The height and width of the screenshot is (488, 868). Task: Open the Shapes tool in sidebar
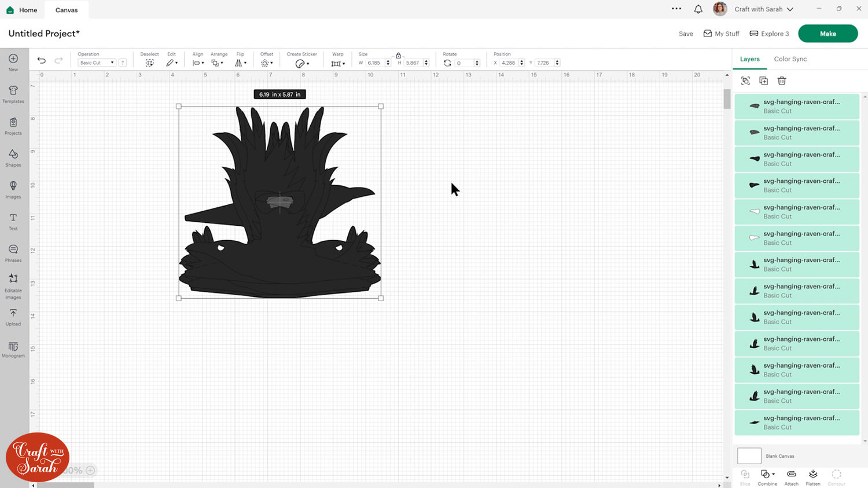tap(13, 157)
